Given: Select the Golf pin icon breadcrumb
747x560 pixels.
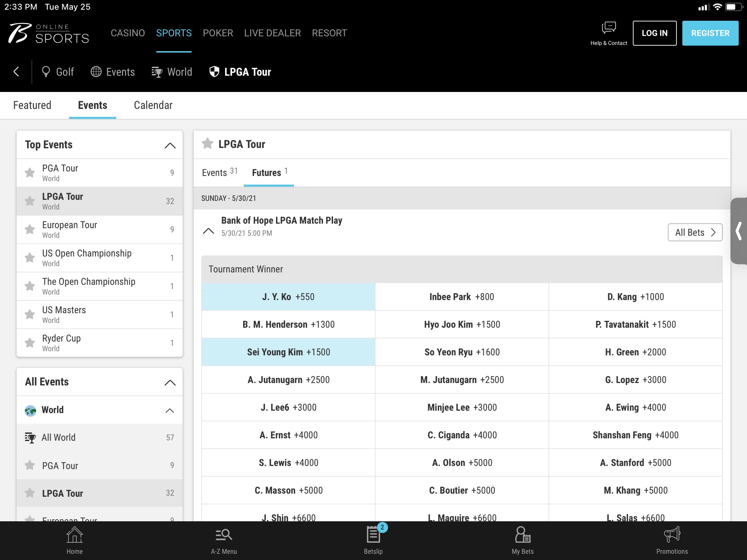Looking at the screenshot, I should [46, 72].
